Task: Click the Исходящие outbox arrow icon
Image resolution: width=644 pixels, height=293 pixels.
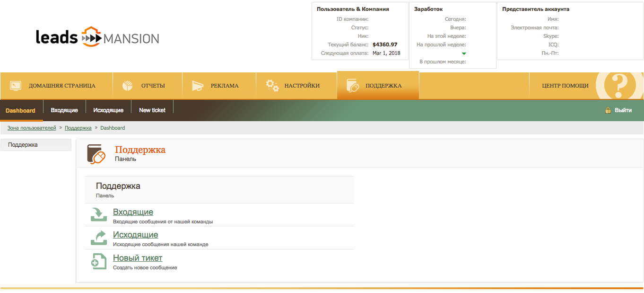Action: click(x=99, y=238)
